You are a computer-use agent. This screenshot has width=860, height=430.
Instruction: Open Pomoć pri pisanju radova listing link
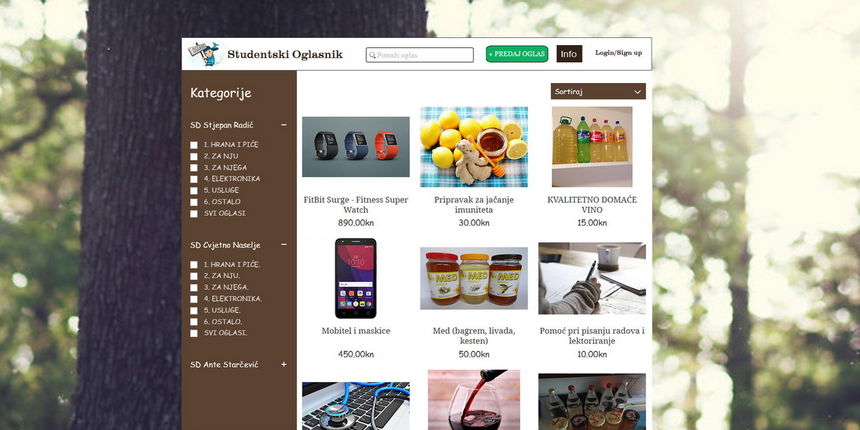click(592, 336)
